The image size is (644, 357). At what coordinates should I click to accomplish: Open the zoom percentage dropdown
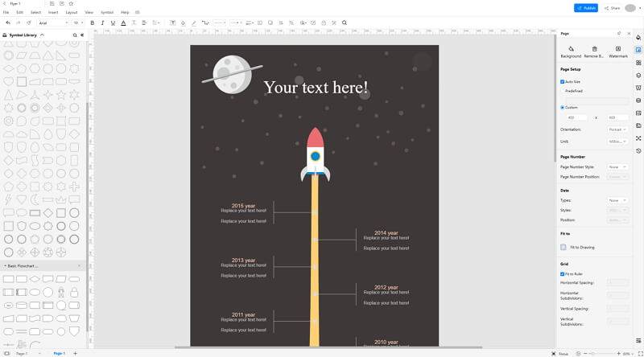[x=628, y=353]
